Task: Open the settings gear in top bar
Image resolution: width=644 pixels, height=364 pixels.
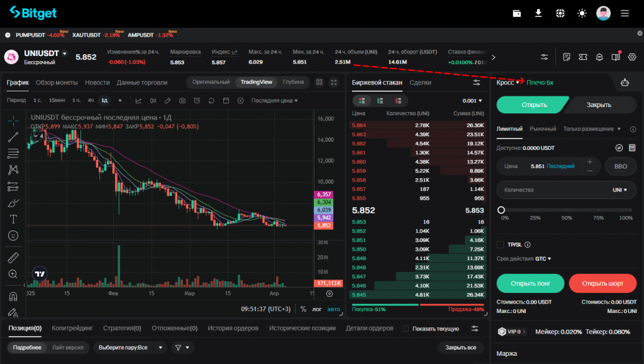Action: [632, 57]
